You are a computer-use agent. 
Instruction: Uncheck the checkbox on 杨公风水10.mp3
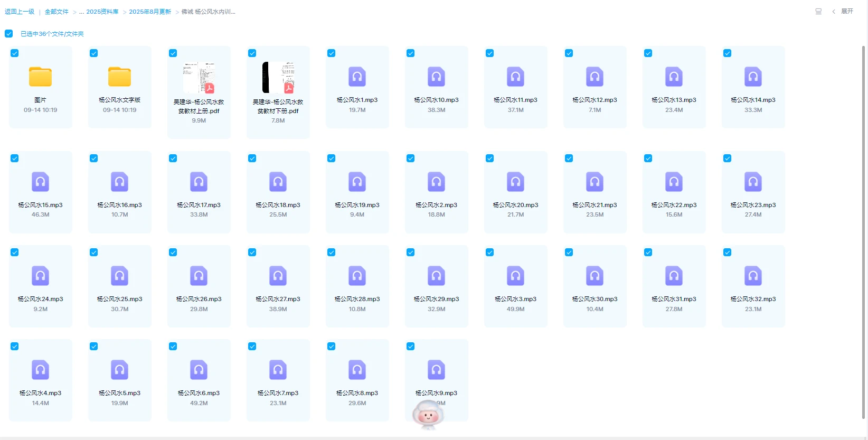coord(410,53)
